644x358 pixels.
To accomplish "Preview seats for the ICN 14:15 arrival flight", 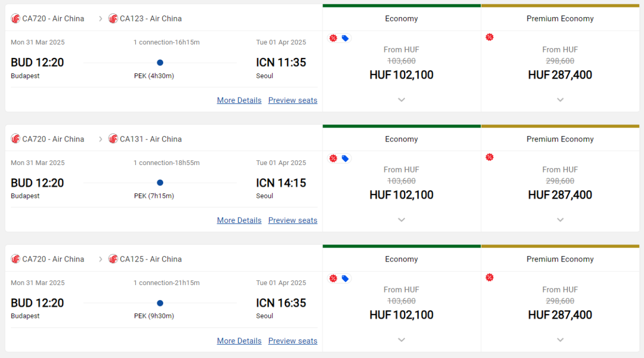I will (x=292, y=220).
